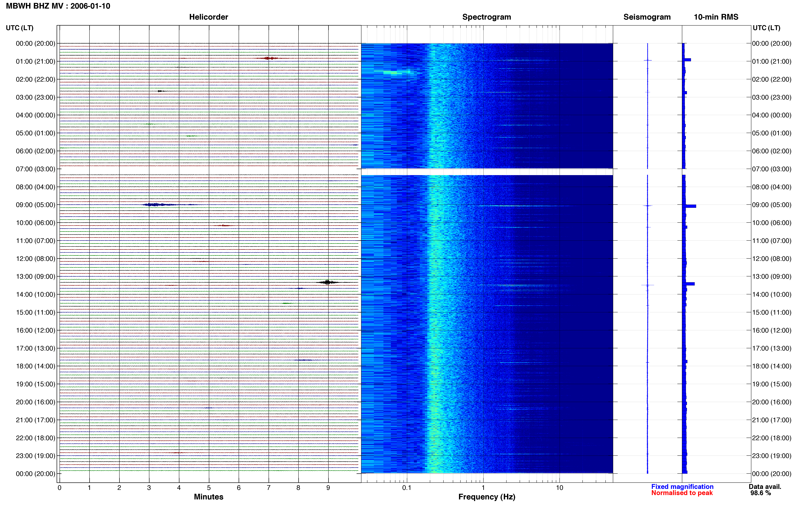Click the 'Frequency (Hz)' x-axis label
The width and height of the screenshot is (812, 508).
click(x=487, y=497)
